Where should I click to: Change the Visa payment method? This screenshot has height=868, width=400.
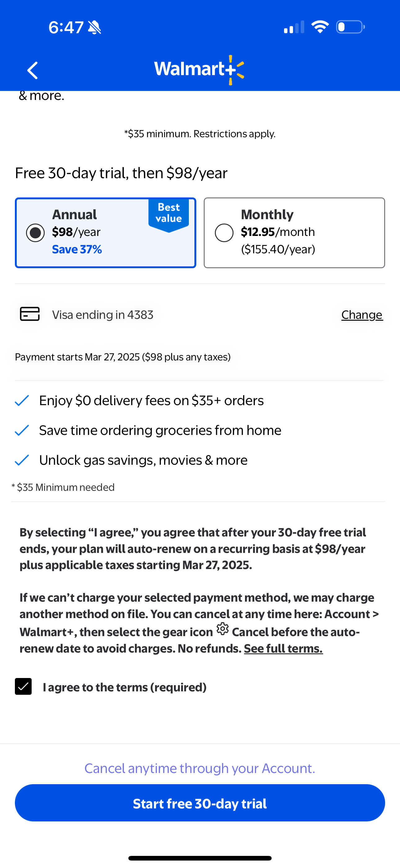[362, 315]
